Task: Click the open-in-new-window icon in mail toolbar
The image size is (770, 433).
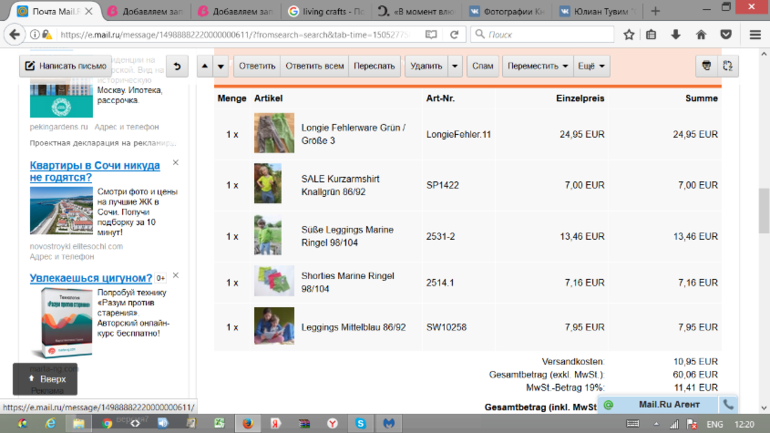Action: tap(728, 67)
